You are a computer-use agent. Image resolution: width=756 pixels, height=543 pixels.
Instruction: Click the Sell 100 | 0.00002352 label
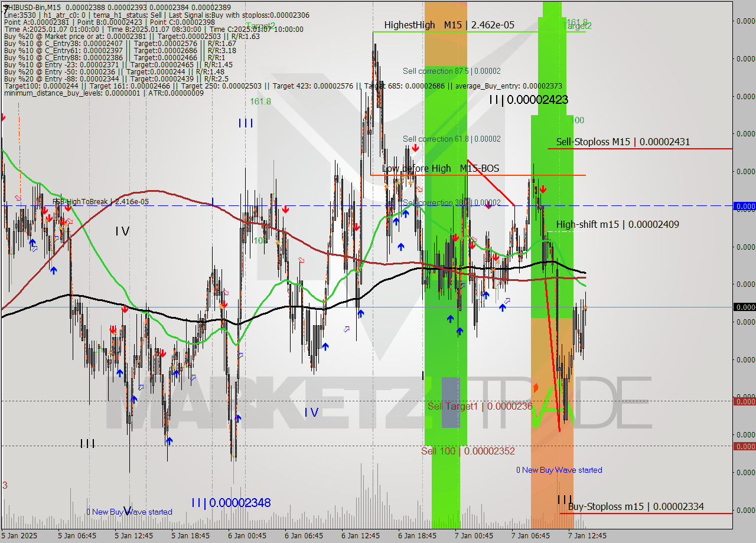click(x=468, y=451)
